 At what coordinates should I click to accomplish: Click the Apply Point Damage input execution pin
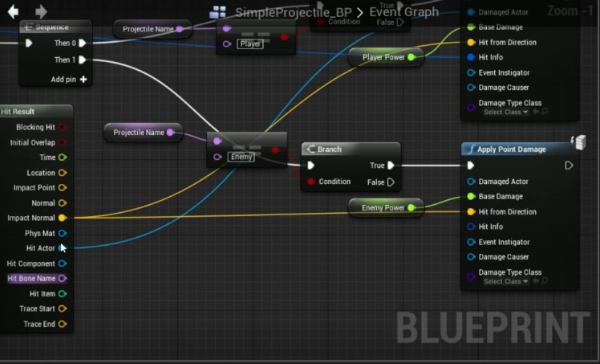click(471, 165)
